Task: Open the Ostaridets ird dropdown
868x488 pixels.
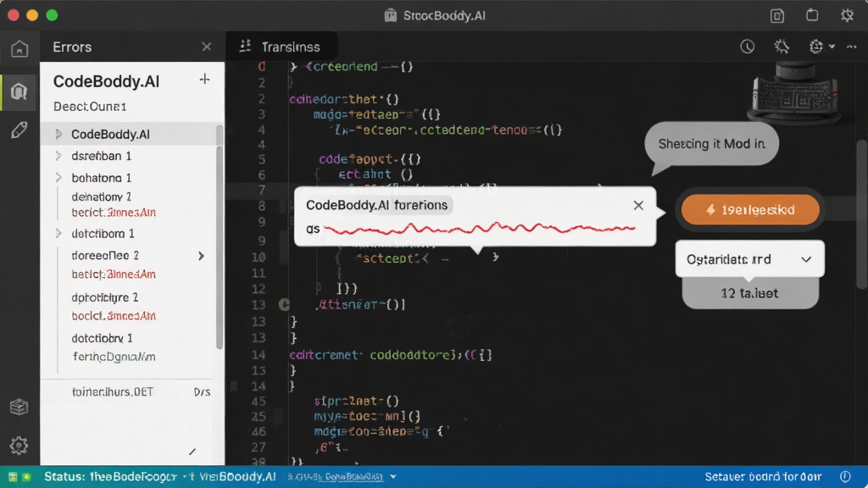Action: click(x=749, y=259)
